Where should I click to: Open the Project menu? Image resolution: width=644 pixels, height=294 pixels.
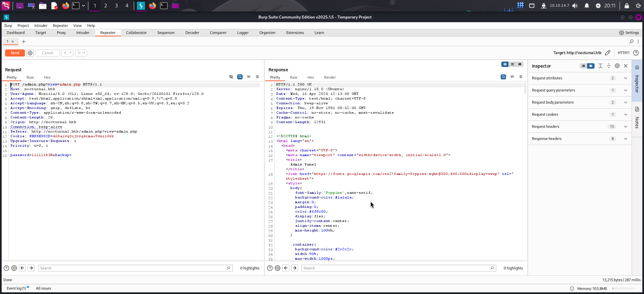pos(23,26)
